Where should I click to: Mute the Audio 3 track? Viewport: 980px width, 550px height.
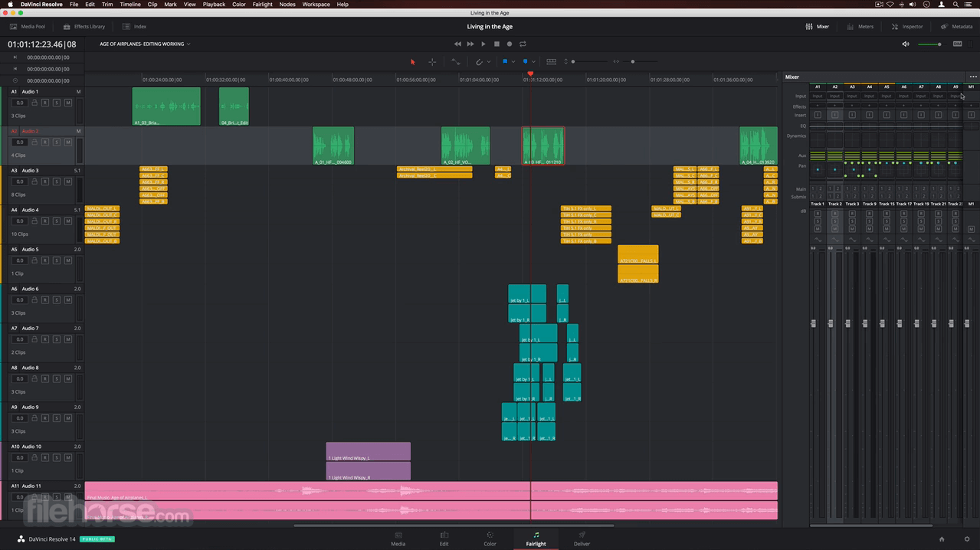click(x=68, y=182)
